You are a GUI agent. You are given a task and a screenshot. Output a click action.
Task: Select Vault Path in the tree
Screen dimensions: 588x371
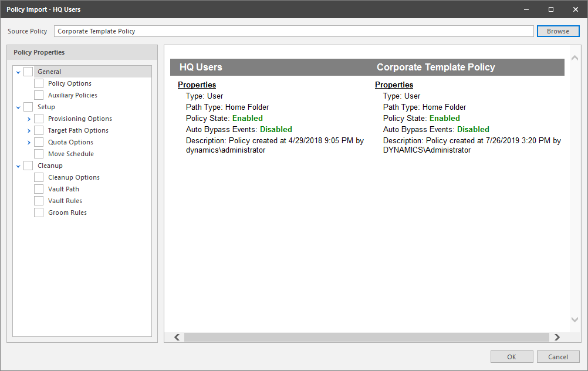63,189
